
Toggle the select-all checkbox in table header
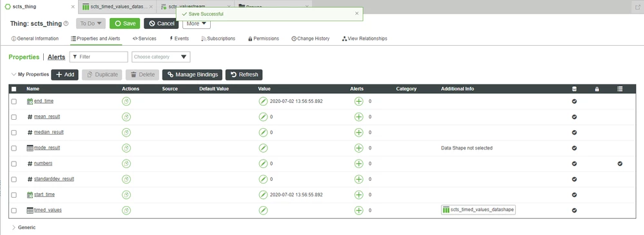point(14,89)
